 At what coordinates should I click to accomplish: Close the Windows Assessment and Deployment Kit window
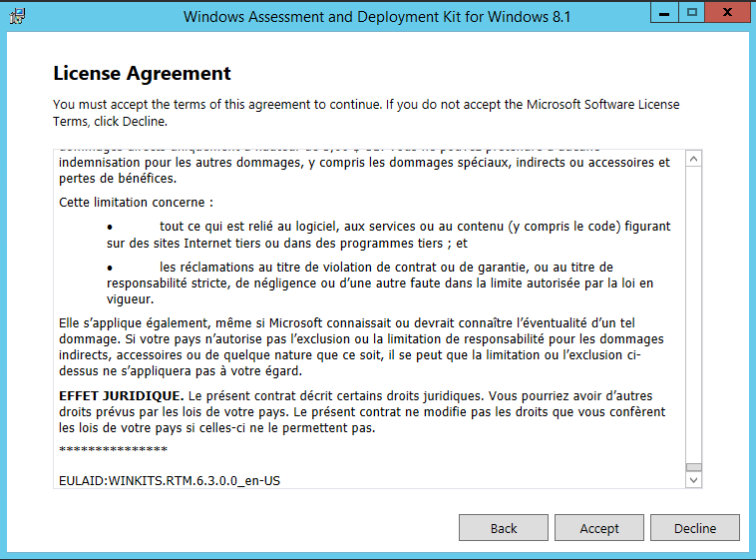click(x=727, y=13)
